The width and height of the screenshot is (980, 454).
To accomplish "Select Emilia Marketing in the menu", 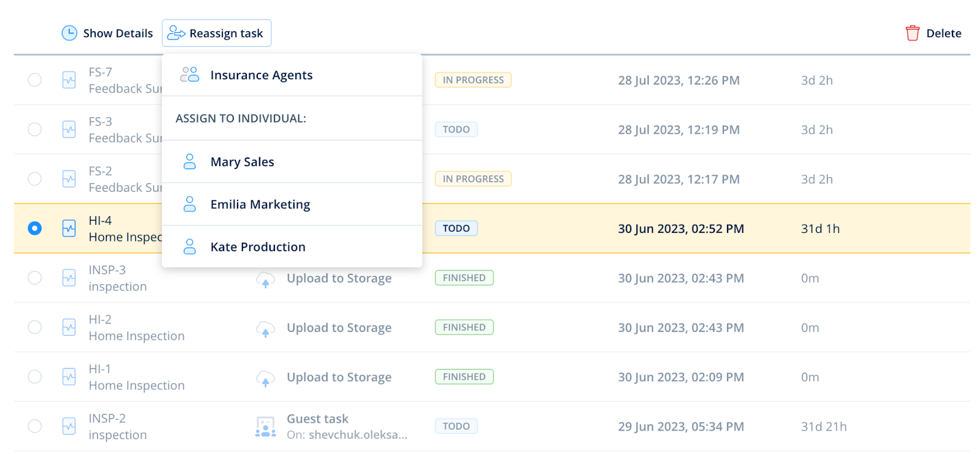I will 260,205.
